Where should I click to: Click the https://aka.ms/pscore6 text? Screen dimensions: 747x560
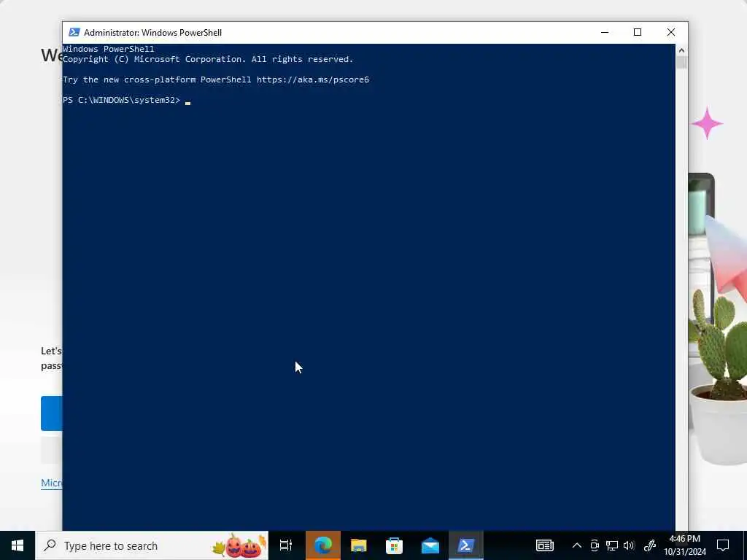313,79
